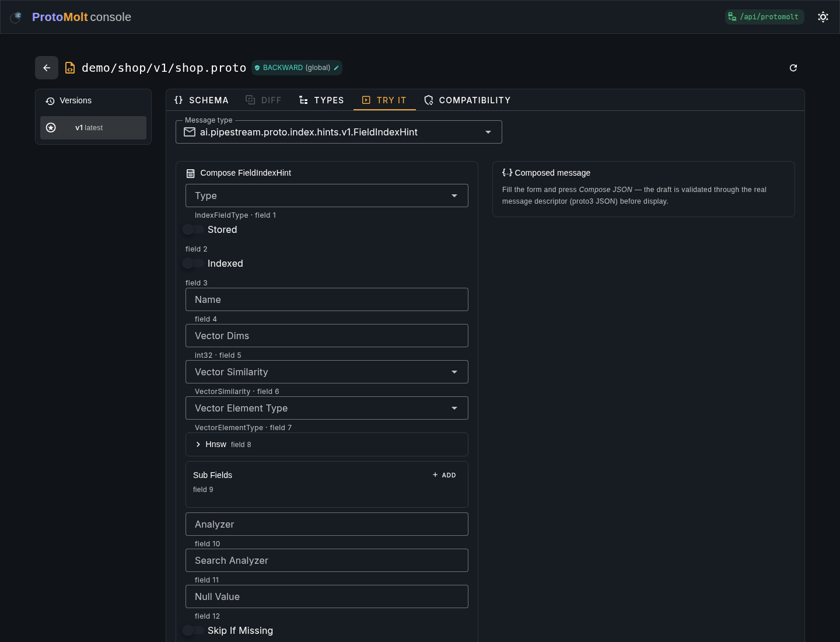This screenshot has width=840, height=642.
Task: Click the v1 latest star icon
Action: click(x=51, y=128)
